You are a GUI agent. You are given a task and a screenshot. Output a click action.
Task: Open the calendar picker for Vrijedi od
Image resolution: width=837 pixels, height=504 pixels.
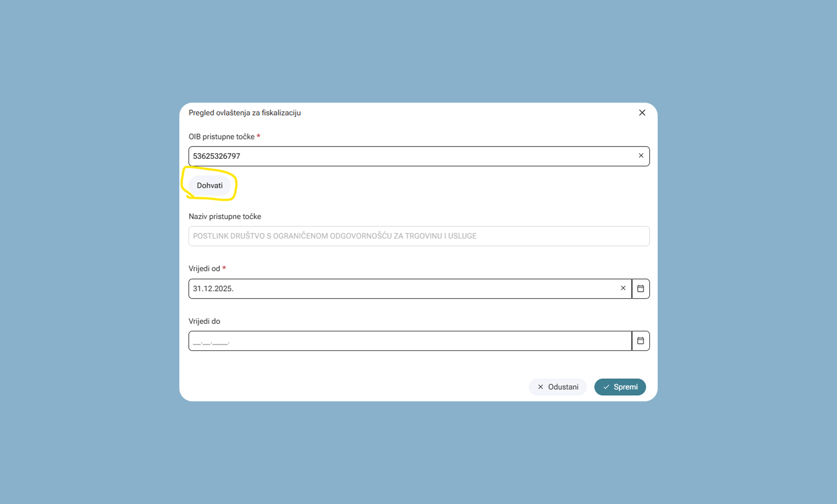tap(640, 288)
